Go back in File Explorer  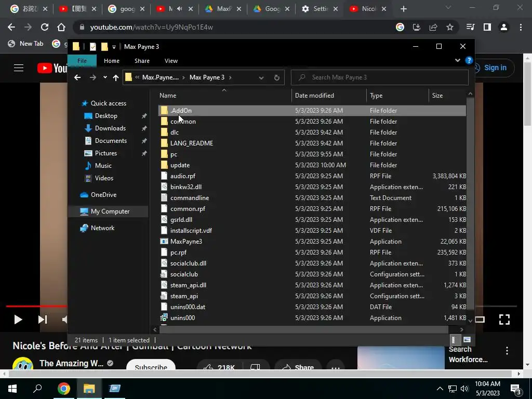pyautogui.click(x=77, y=78)
